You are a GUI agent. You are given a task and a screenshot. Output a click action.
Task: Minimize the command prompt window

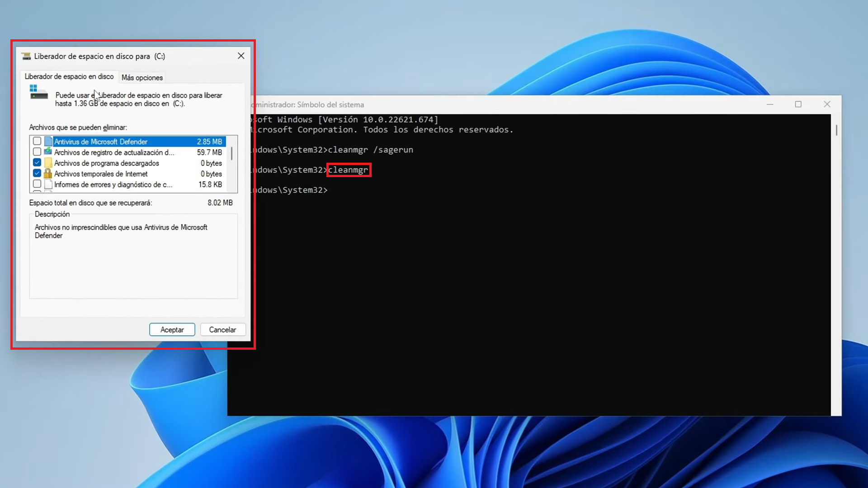click(770, 104)
